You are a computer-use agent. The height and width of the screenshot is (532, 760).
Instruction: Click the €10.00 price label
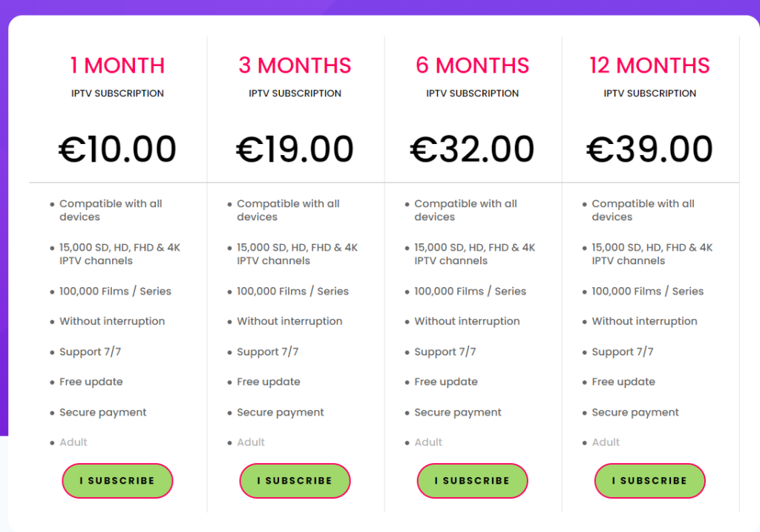click(117, 148)
